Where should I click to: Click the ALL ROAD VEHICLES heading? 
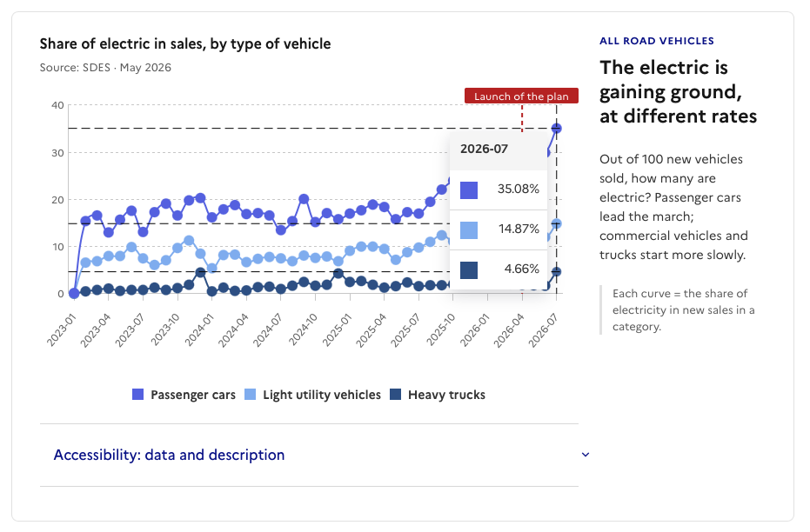coord(657,41)
